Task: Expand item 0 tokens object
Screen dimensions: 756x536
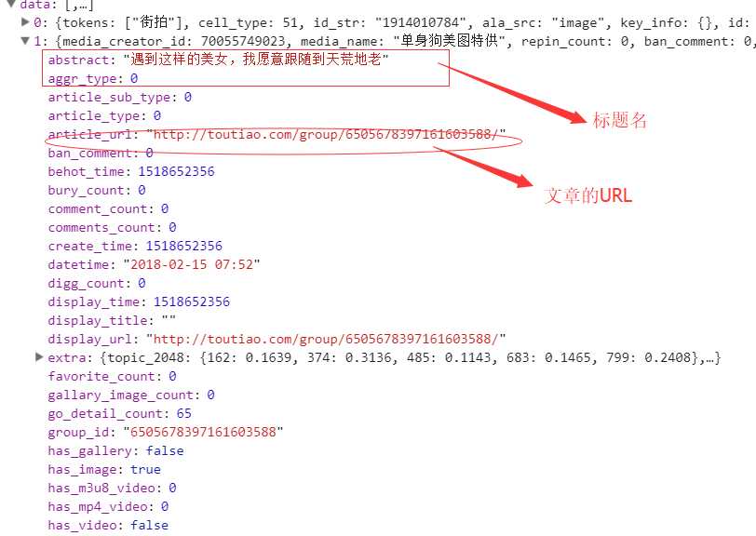Action: 25,22
